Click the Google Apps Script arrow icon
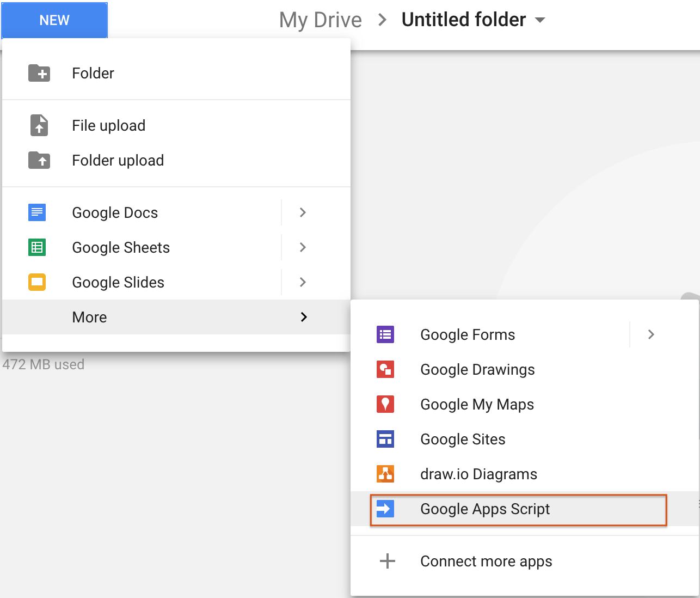 point(385,509)
